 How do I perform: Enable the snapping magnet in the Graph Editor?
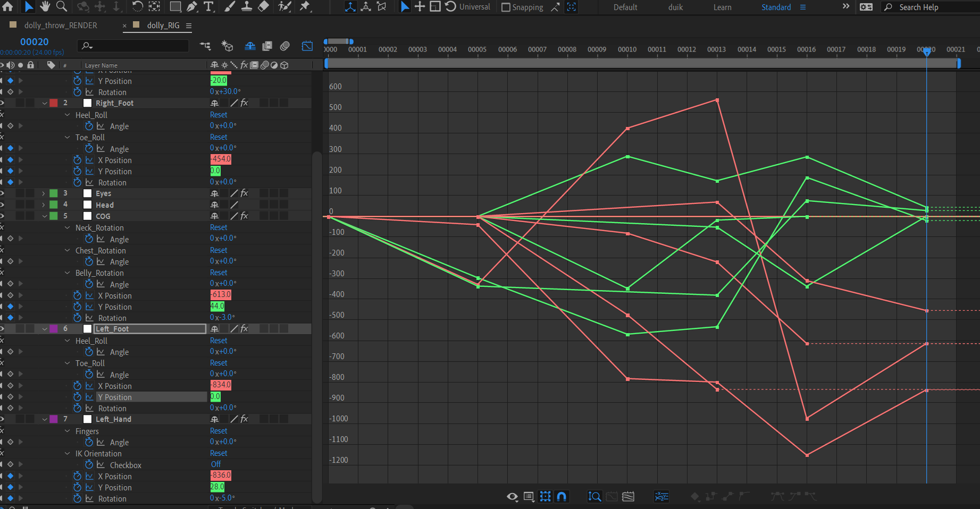point(562,496)
